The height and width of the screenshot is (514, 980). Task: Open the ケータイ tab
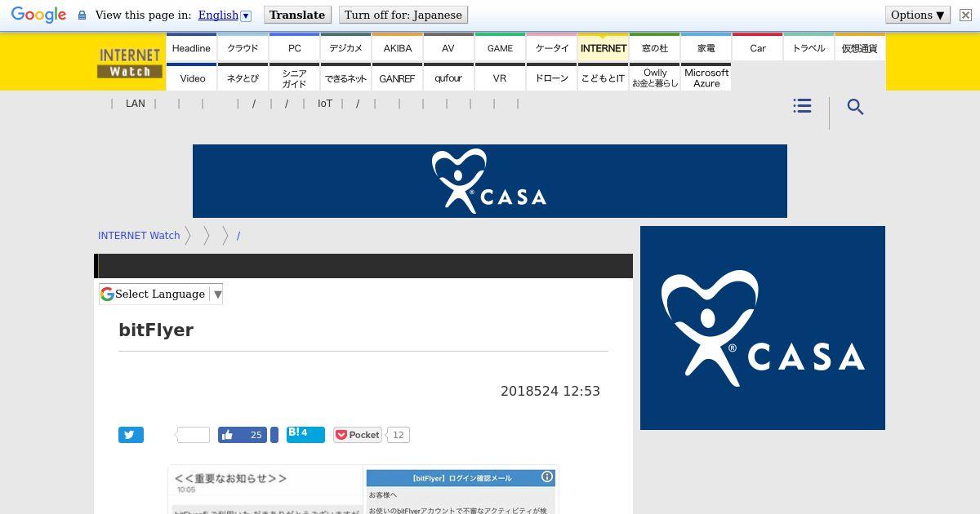(552, 48)
